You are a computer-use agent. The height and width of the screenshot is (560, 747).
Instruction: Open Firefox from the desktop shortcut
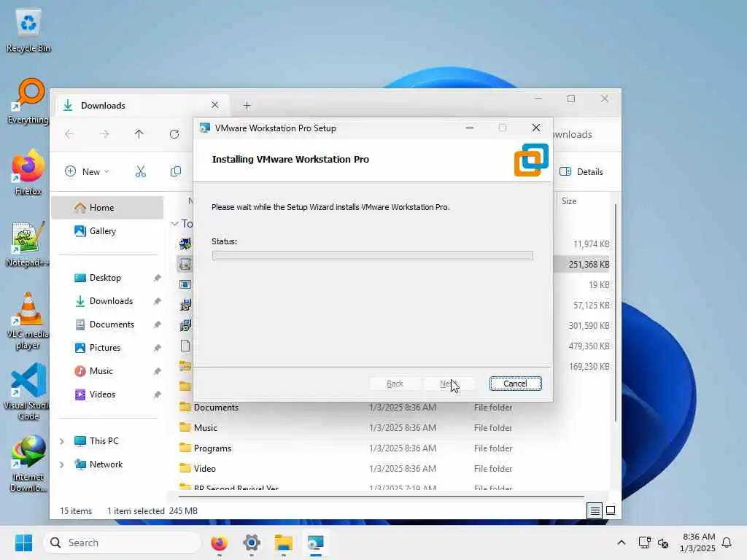point(28,172)
